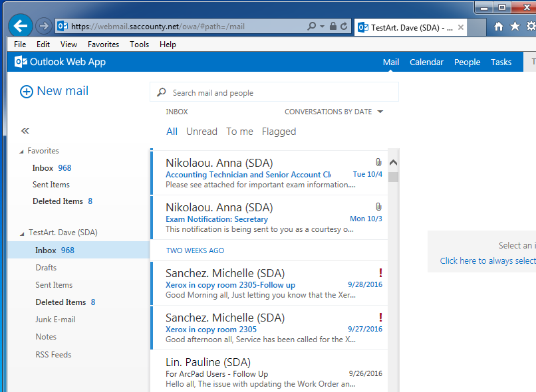536x392 pixels.
Task: Click 'Click here to always select' link
Action: [x=488, y=261]
